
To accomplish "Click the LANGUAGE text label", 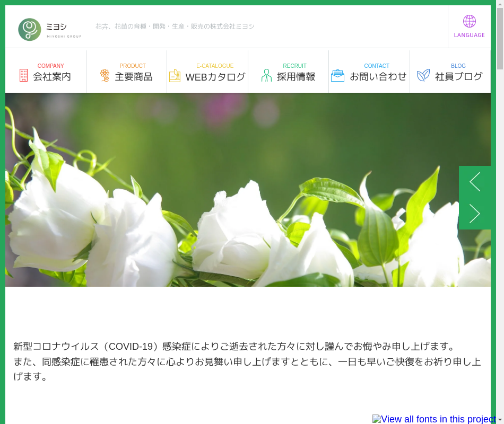I will [469, 35].
